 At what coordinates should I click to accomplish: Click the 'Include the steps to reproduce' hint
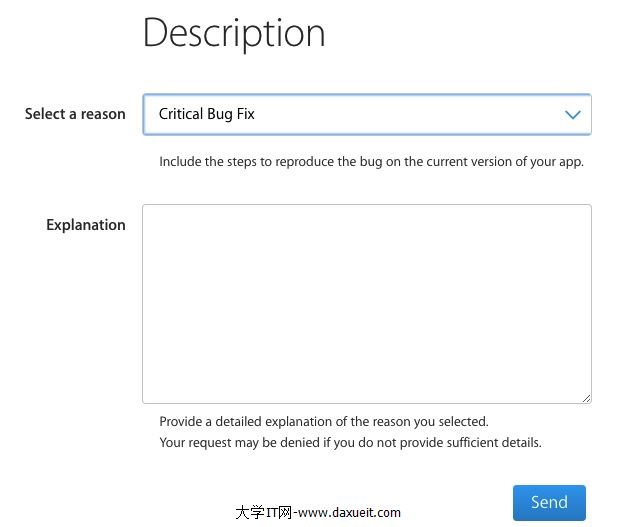[371, 161]
